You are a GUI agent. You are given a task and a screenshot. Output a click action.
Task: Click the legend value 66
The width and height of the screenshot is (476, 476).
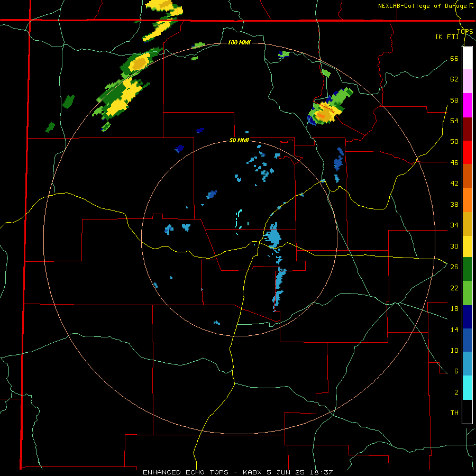[454, 58]
